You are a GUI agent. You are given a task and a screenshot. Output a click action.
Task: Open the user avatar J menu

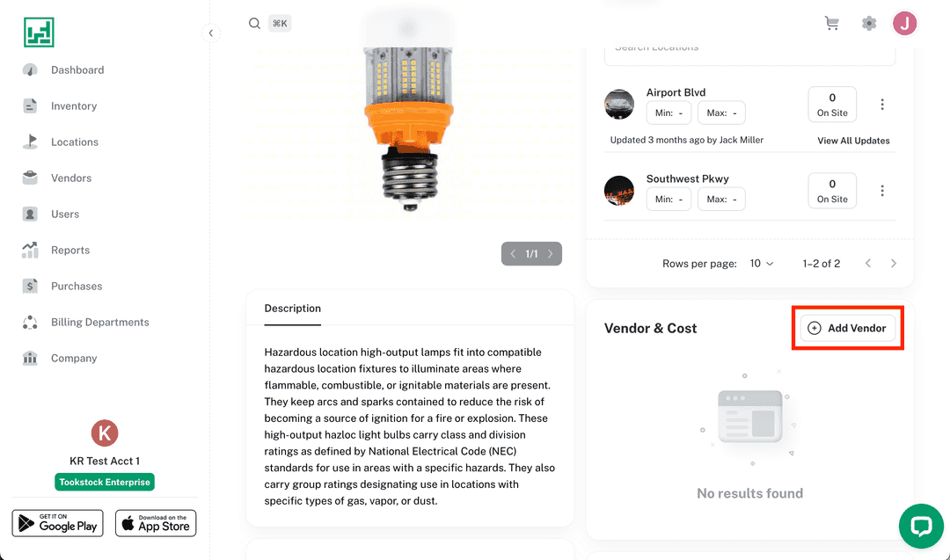coord(905,24)
